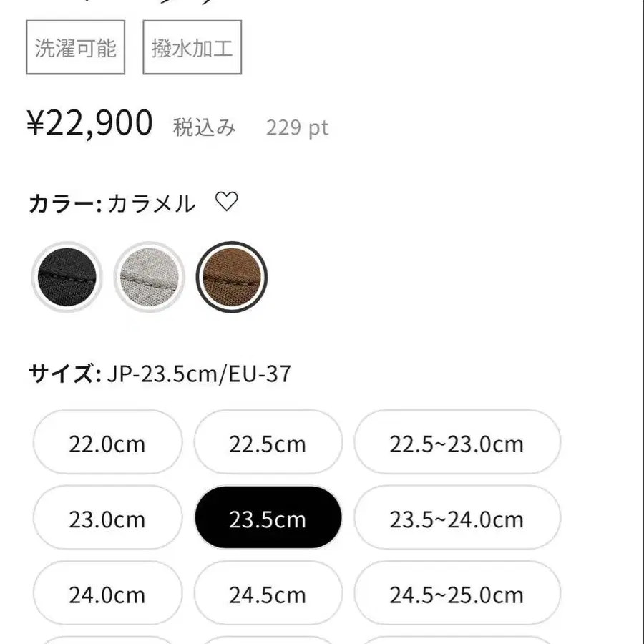Click the 税込み tax-included label

coord(204,128)
